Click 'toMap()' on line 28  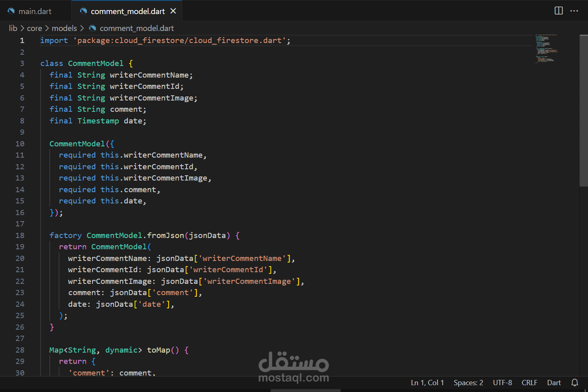(x=163, y=350)
